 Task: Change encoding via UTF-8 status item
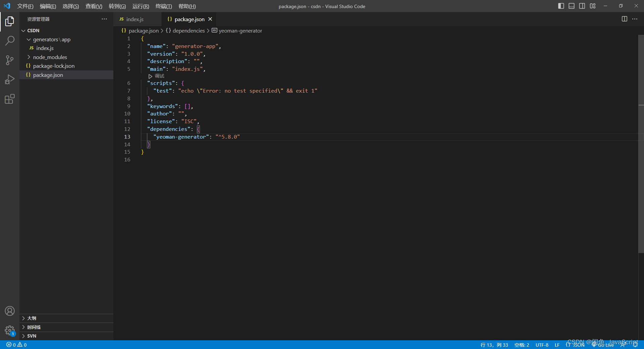tap(542, 345)
